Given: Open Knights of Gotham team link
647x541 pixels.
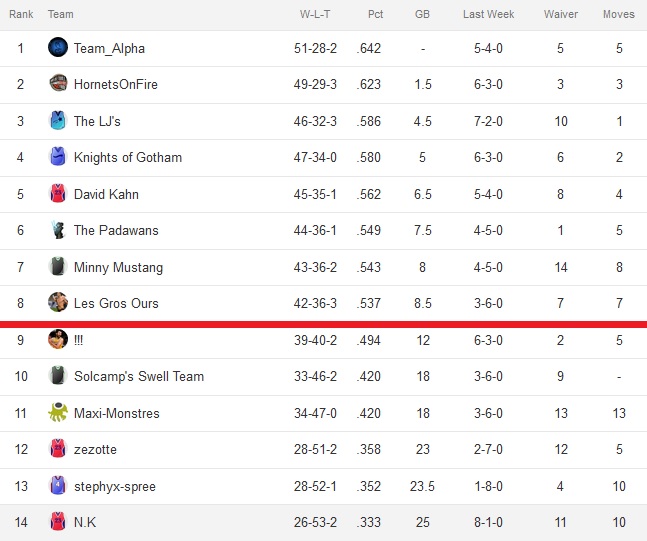Looking at the screenshot, I should 128,157.
